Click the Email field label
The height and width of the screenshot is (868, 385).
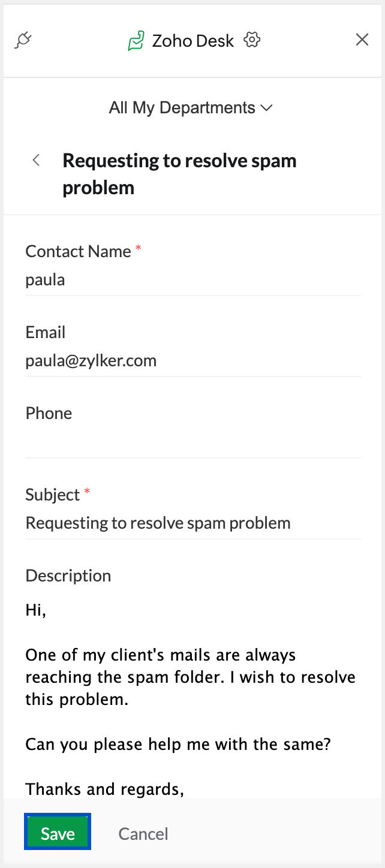pos(46,332)
